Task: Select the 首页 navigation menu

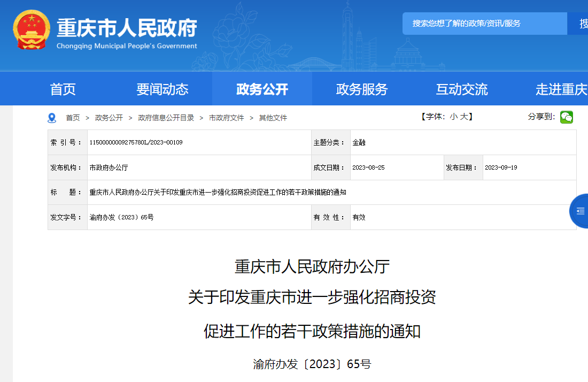Action: tap(63, 90)
